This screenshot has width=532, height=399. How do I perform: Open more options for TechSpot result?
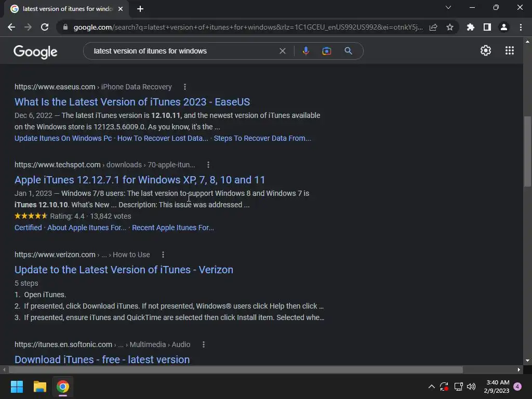pyautogui.click(x=208, y=165)
